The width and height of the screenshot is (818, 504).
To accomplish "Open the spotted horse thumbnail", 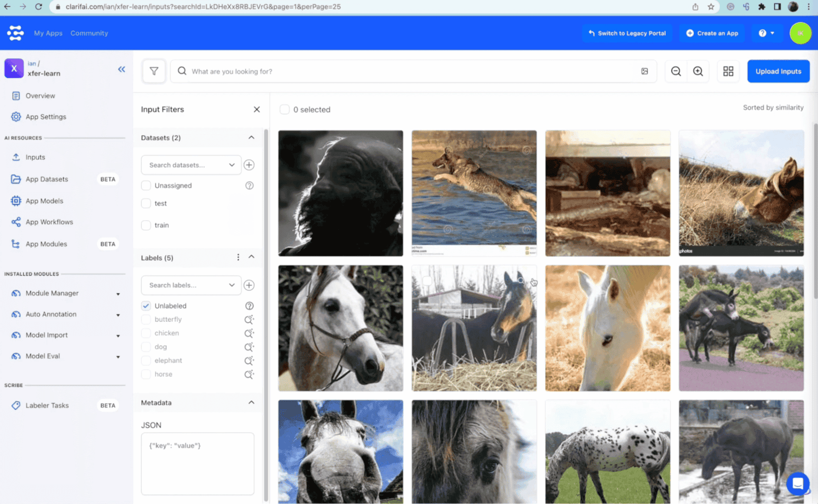I will click(x=607, y=451).
